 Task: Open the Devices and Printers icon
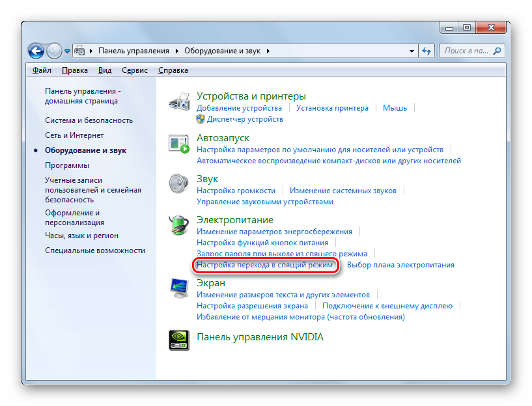point(179,101)
